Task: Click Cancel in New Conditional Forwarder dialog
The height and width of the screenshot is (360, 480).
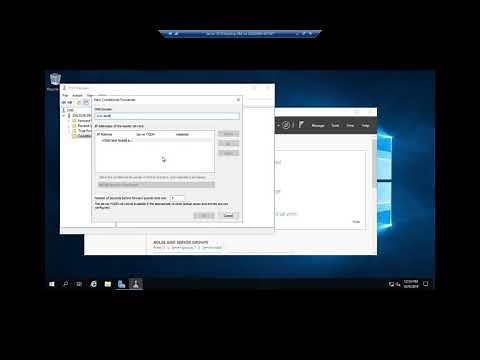Action: [x=228, y=215]
